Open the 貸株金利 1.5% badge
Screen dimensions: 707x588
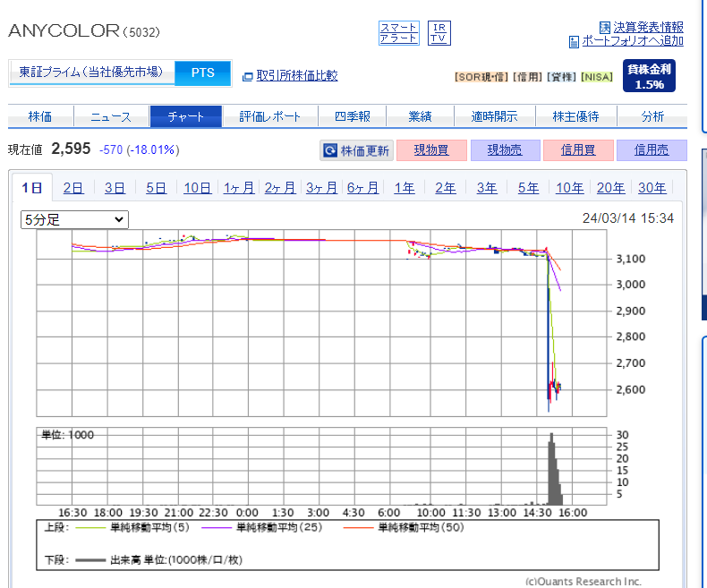click(x=649, y=76)
